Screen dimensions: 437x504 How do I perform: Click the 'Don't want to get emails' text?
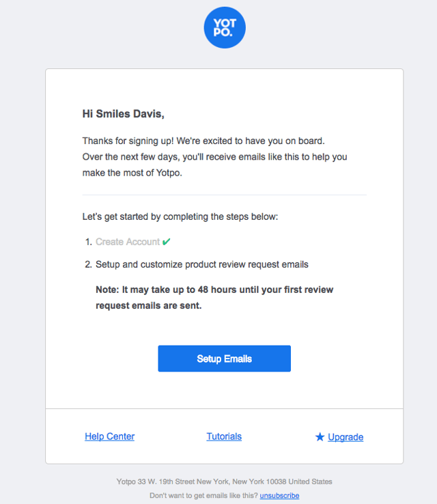[203, 496]
